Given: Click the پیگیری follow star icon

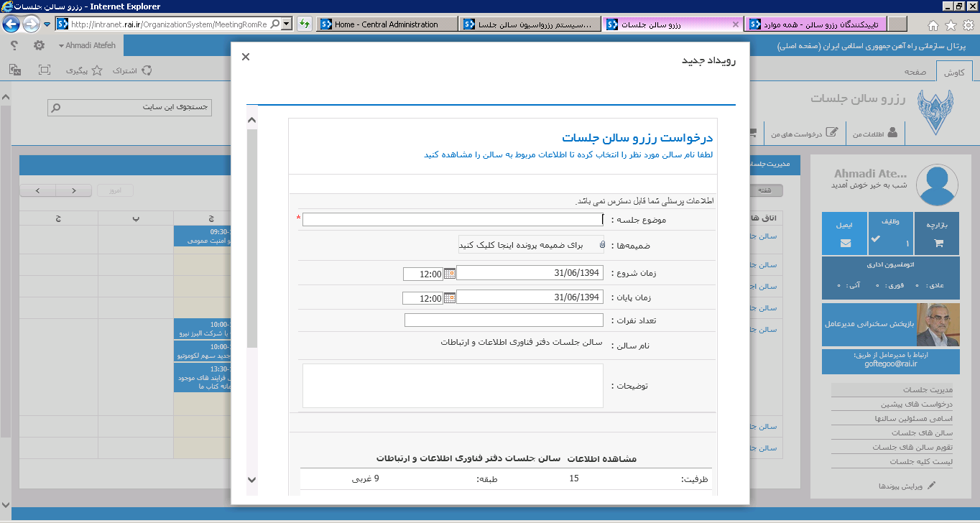Looking at the screenshot, I should [96, 70].
